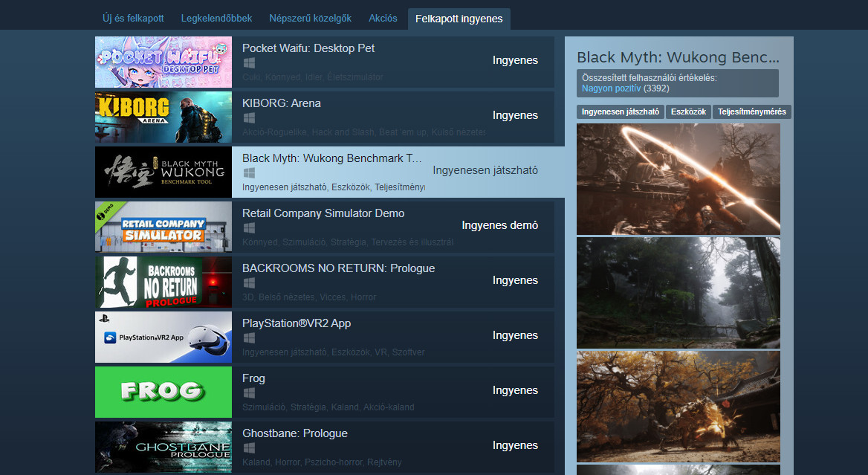Click the Ingyenesen játszható tag button

click(620, 112)
